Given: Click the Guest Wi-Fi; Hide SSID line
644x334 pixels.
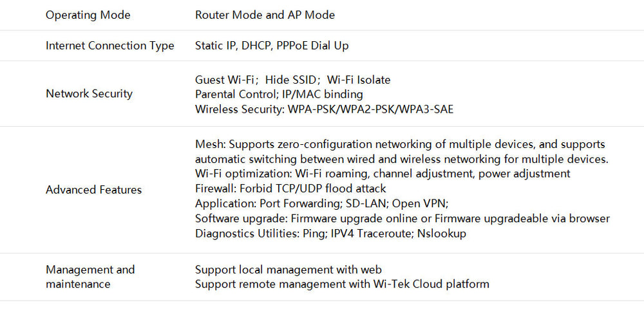Looking at the screenshot, I should pyautogui.click(x=292, y=80).
